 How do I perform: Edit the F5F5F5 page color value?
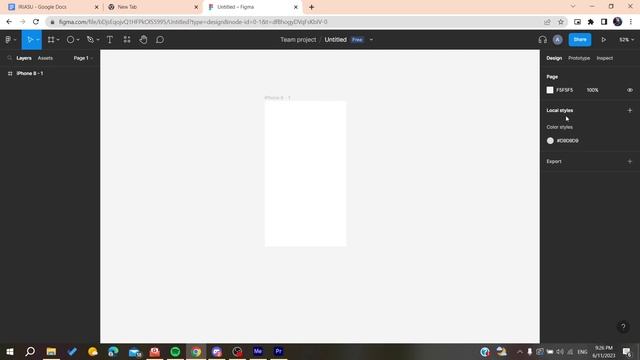coord(564,90)
